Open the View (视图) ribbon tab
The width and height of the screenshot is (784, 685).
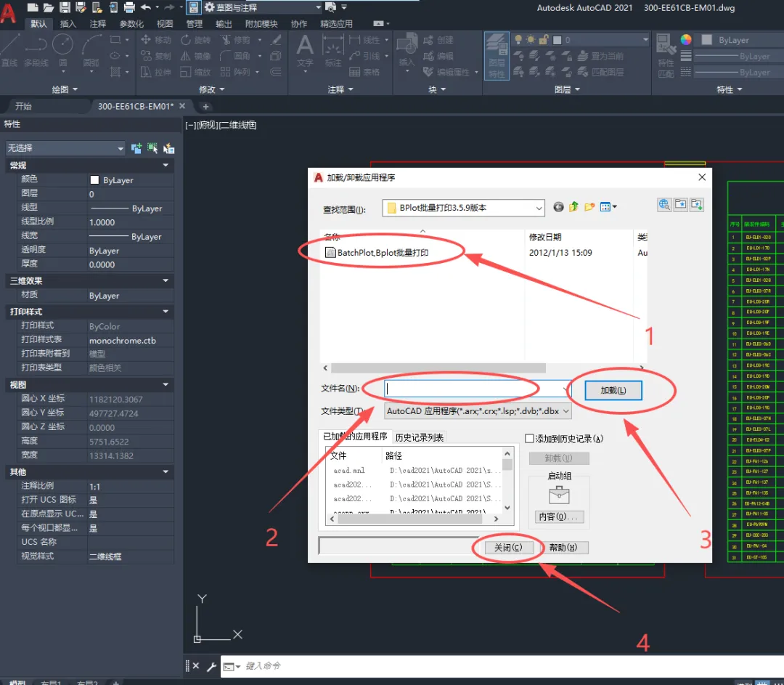pos(165,23)
